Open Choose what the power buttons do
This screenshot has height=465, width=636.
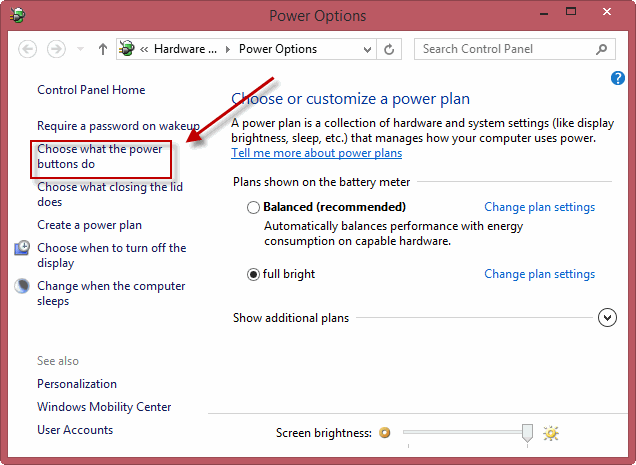pos(100,157)
